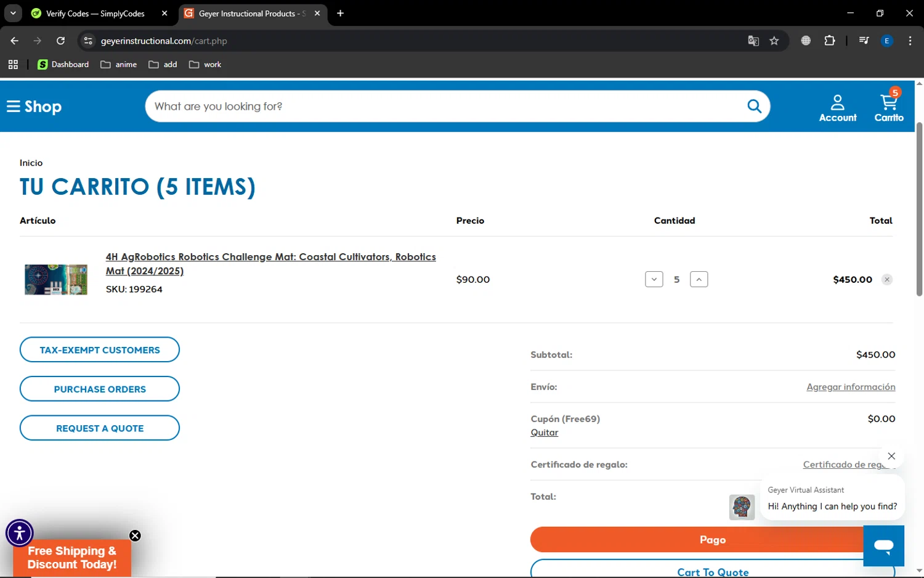Screen dimensions: 924x578
Task: Click the page vertical scrollbar thumb
Action: [x=919, y=210]
